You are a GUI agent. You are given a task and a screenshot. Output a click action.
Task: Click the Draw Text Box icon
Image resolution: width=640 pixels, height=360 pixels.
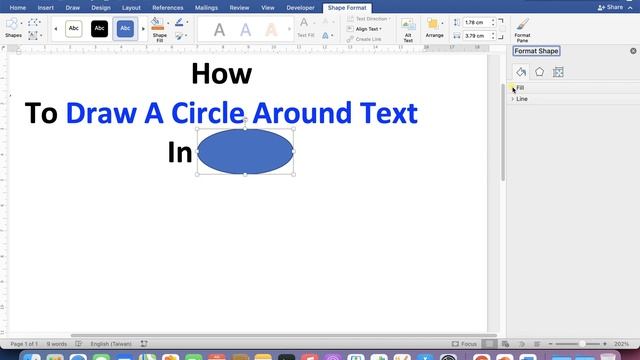(33, 36)
